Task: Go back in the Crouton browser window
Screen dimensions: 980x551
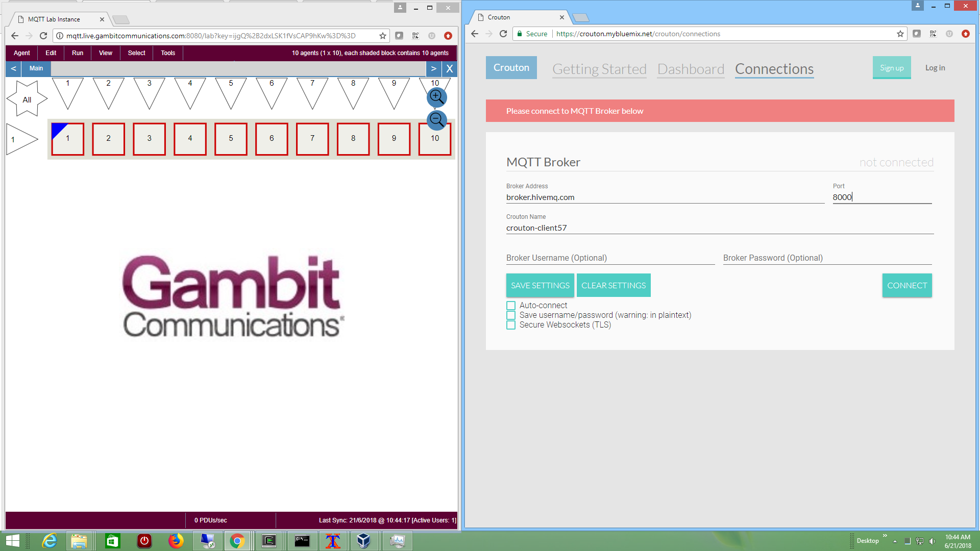Action: 475,34
